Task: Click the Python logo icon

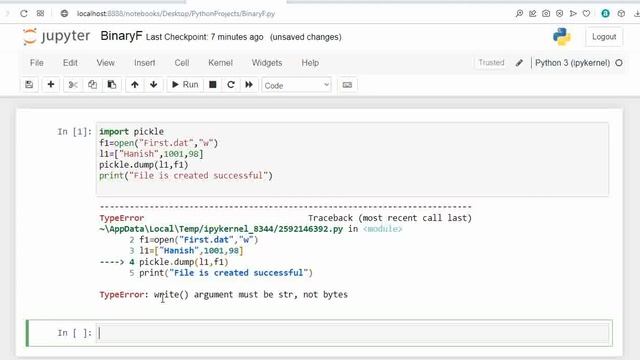Action: pos(562,37)
